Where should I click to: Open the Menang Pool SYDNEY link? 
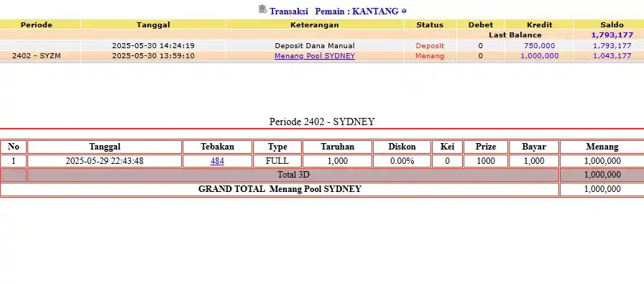point(315,56)
